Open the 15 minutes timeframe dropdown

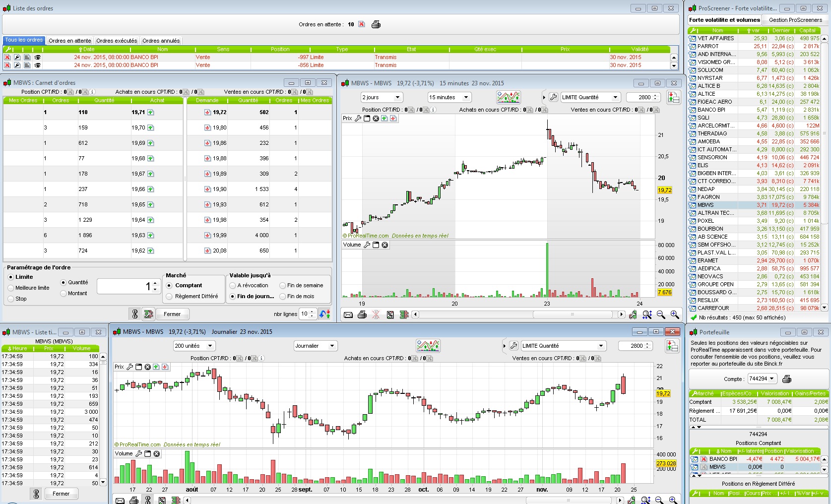[x=449, y=97]
